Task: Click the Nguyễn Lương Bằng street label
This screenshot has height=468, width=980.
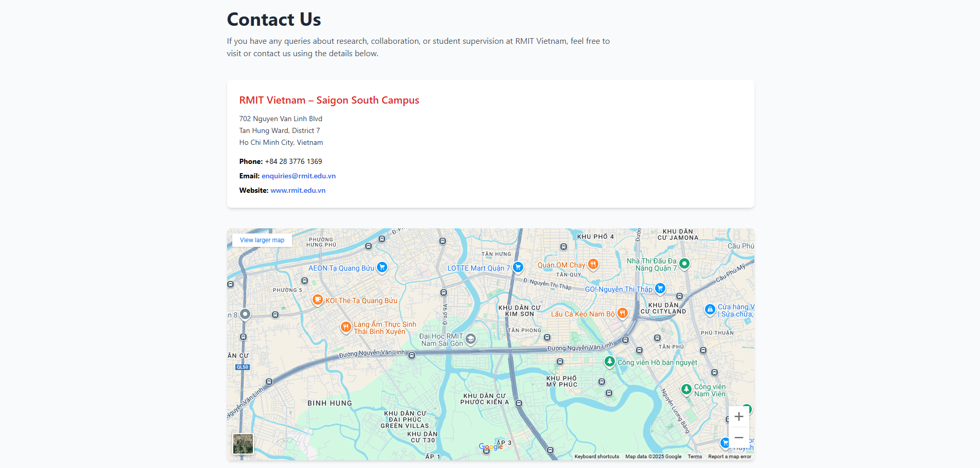Action: point(676,411)
